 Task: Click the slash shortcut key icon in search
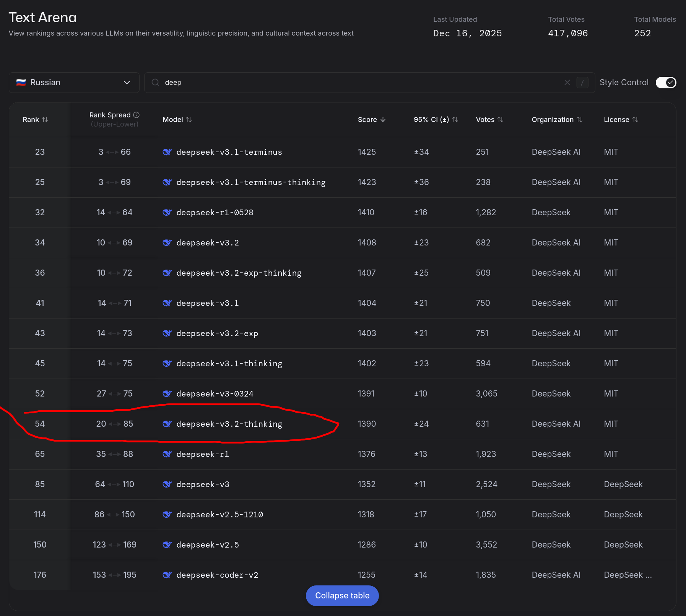tap(582, 83)
